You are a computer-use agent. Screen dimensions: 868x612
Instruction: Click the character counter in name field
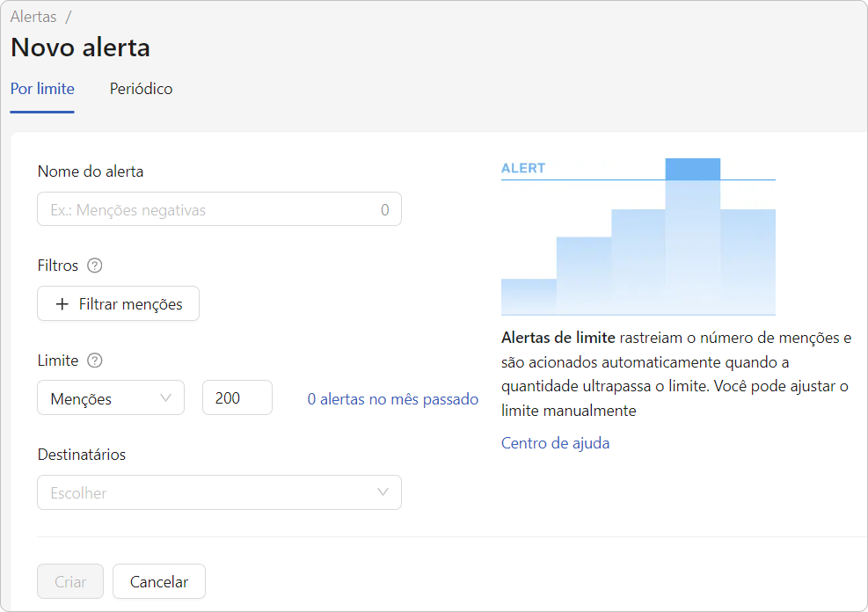pos(384,210)
